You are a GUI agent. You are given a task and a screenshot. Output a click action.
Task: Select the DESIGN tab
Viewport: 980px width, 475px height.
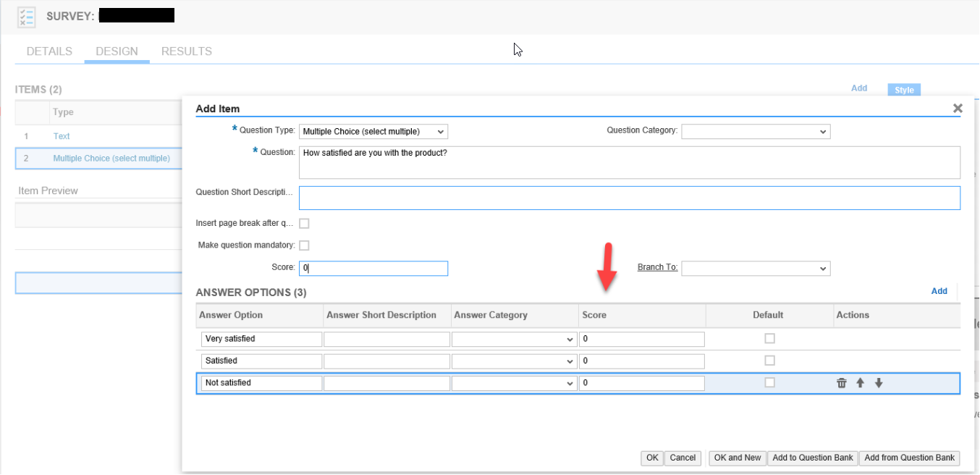(x=117, y=51)
